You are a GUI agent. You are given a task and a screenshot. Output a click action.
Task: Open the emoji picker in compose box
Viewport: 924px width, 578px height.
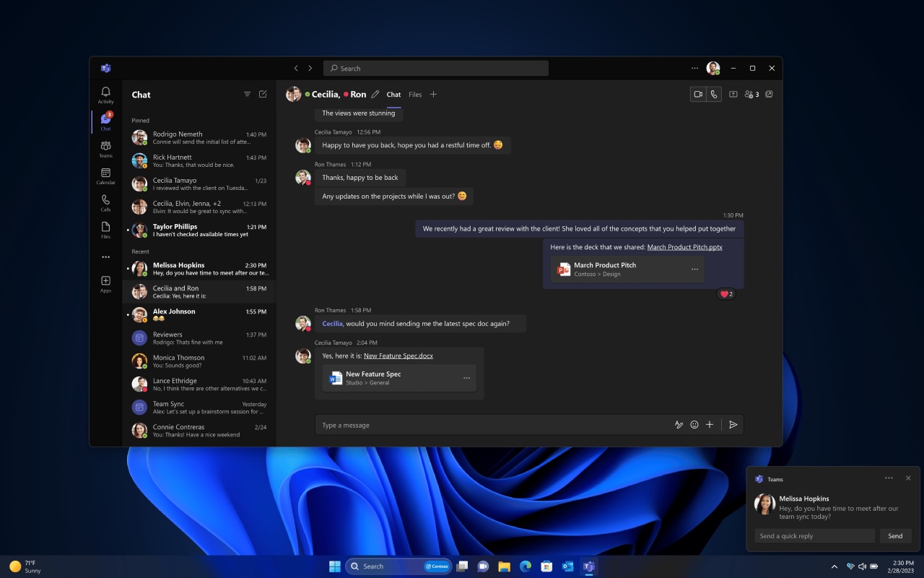pyautogui.click(x=694, y=425)
